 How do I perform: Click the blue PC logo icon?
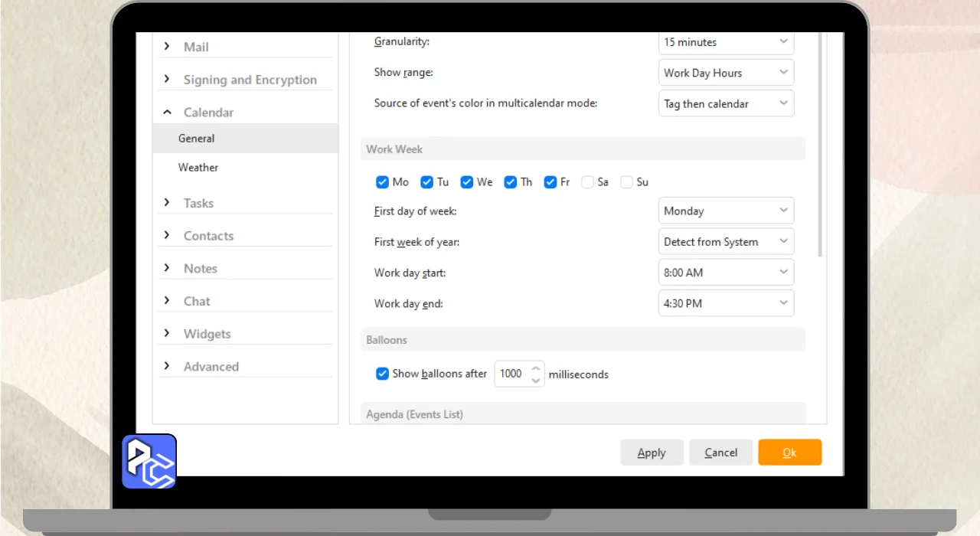(x=149, y=461)
